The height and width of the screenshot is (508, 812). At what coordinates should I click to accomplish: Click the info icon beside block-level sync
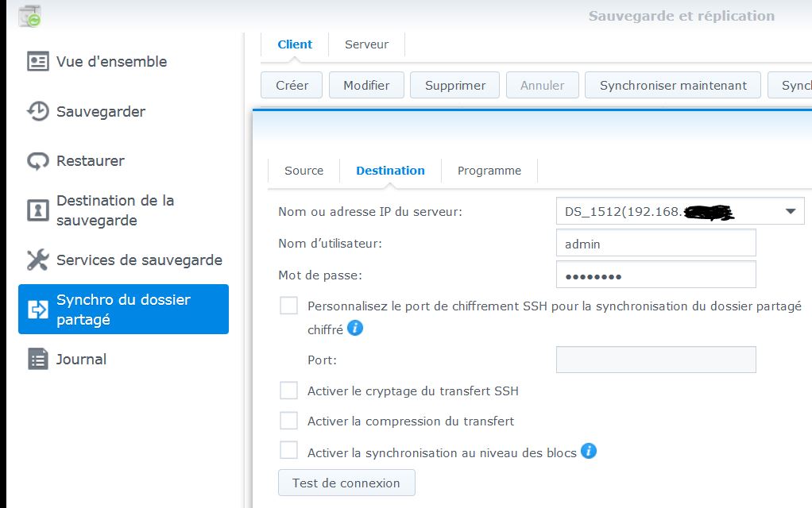pyautogui.click(x=588, y=451)
